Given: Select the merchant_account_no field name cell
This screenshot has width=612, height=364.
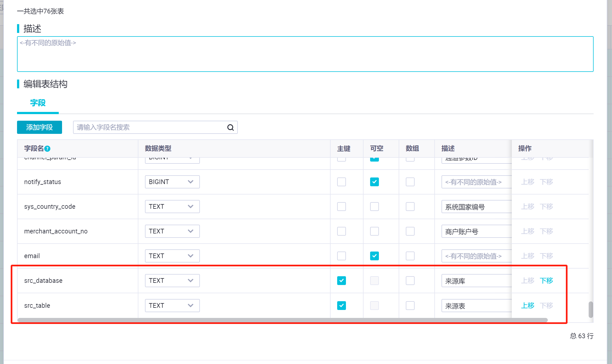Looking at the screenshot, I should coord(78,231).
